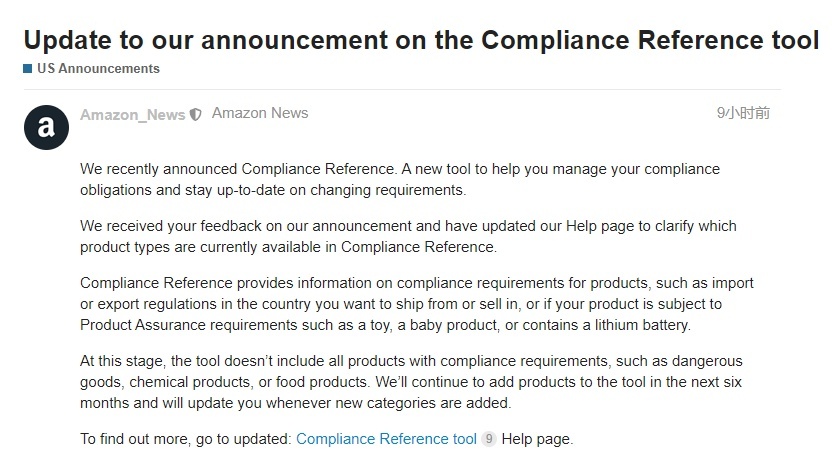Viewport: 832px width, 455px height.
Task: Open the US Announcements category
Action: (98, 68)
